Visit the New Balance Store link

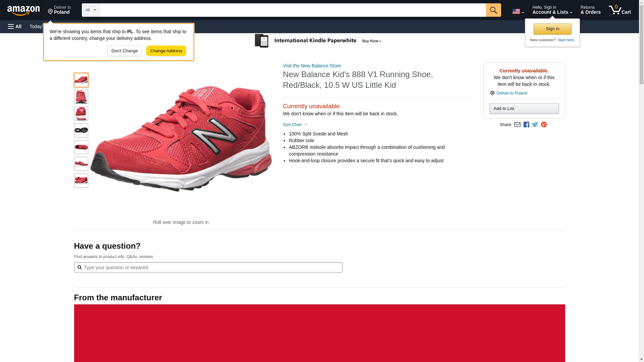point(312,66)
